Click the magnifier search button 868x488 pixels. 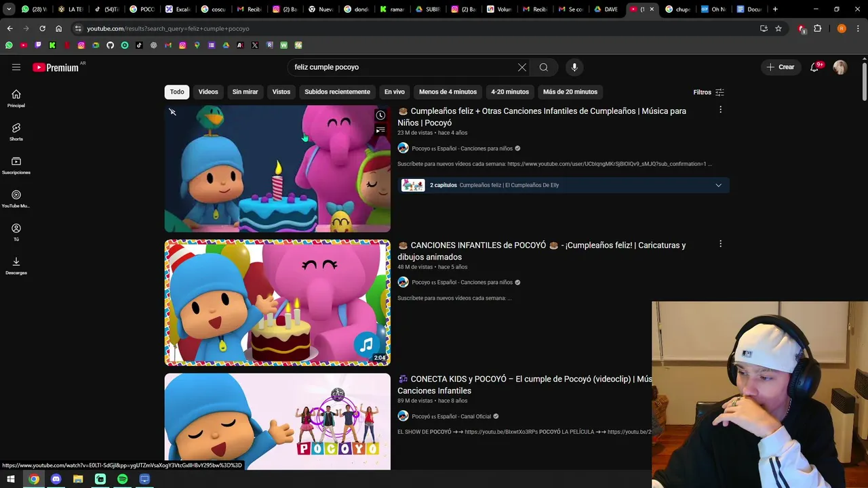[544, 67]
